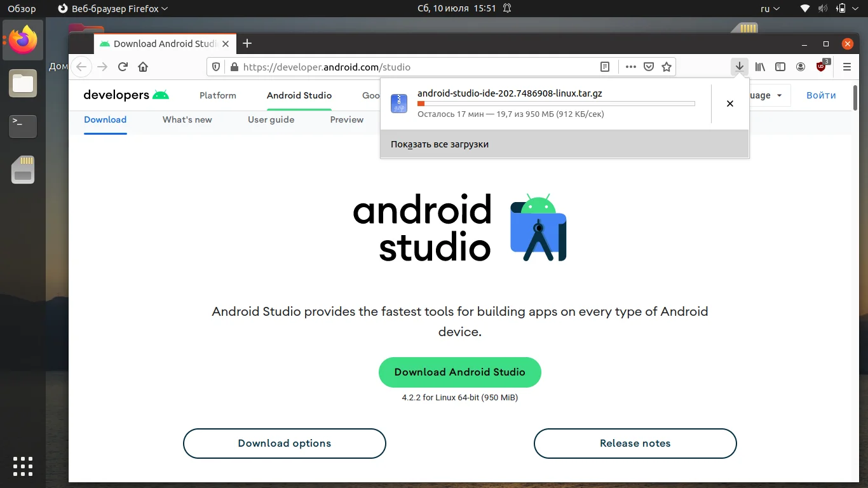This screenshot has height=488, width=868.
Task: Open uBlock Origin extension icon
Action: 822,67
